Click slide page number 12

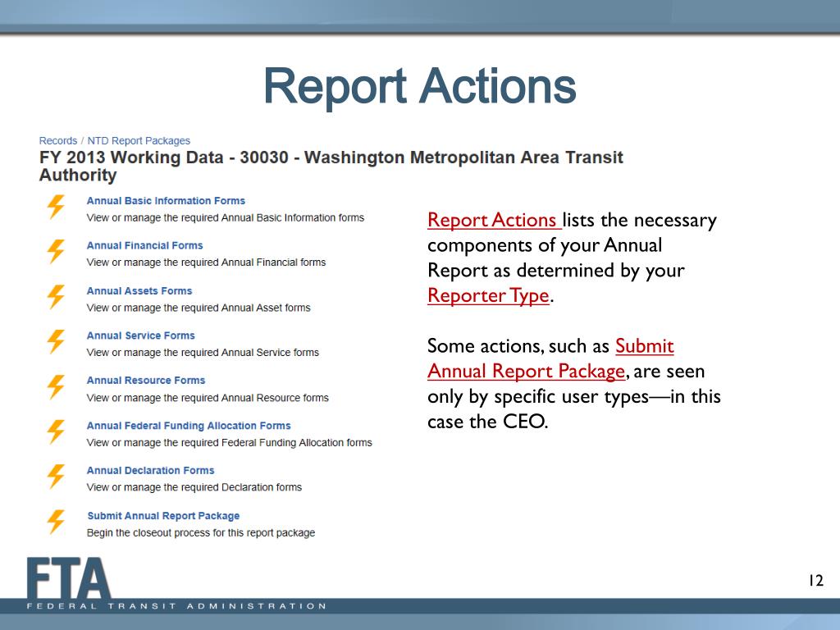(x=816, y=581)
